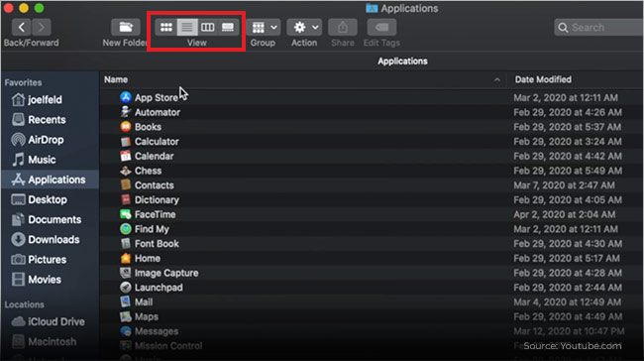Click date 'Mar 7, 2020 at 2:47 AM'

[564, 185]
